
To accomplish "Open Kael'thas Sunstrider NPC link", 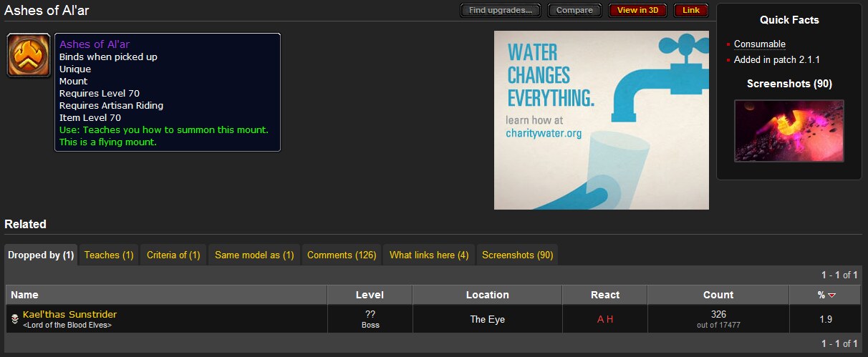I will click(69, 315).
